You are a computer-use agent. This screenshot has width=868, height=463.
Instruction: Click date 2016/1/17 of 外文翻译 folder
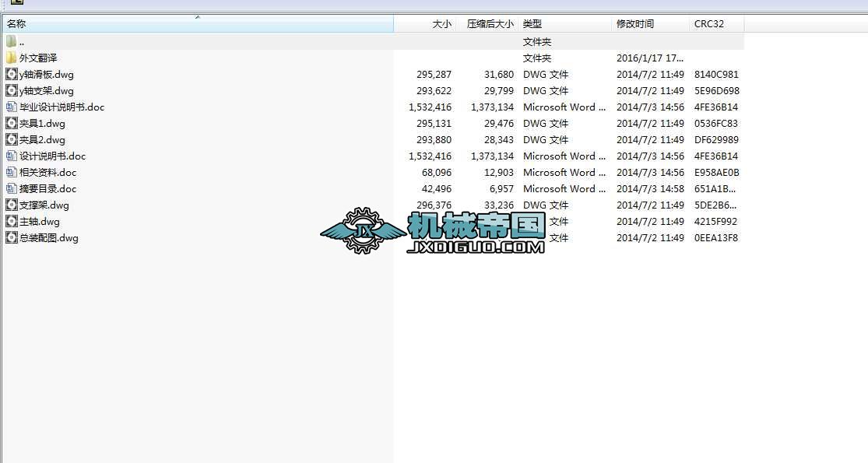click(650, 58)
